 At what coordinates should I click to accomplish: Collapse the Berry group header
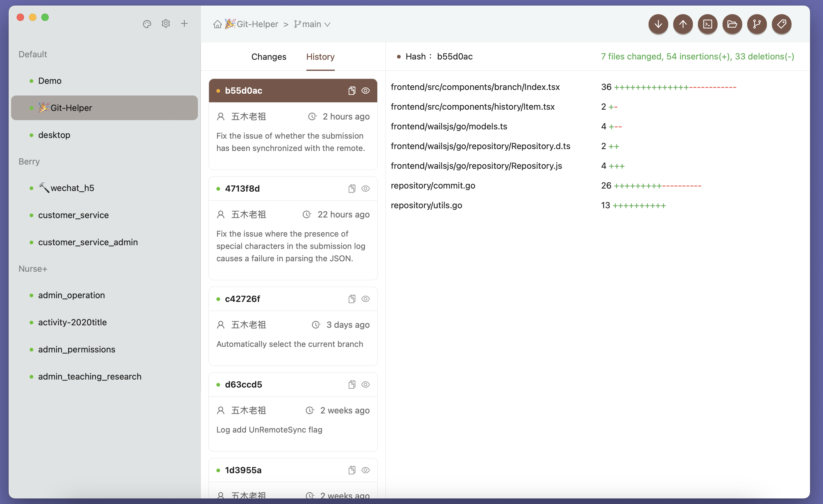[x=29, y=161]
